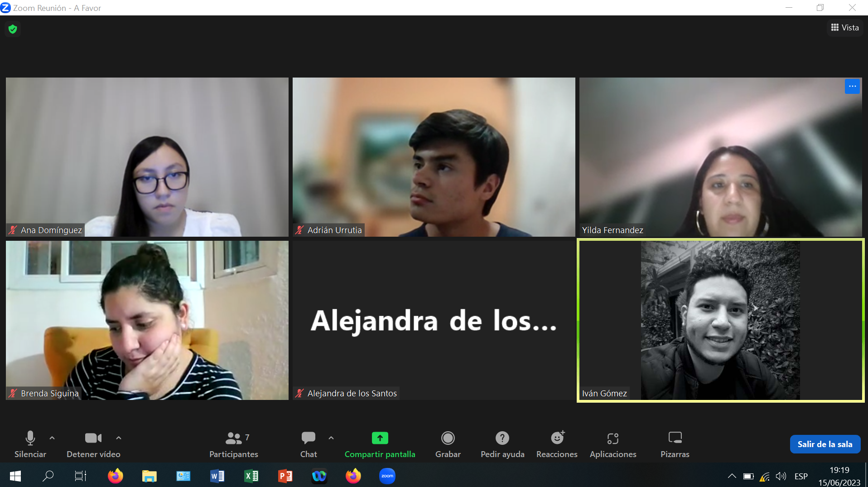Select Iván Gómez's video tile
Image resolution: width=868 pixels, height=487 pixels.
pos(720,320)
